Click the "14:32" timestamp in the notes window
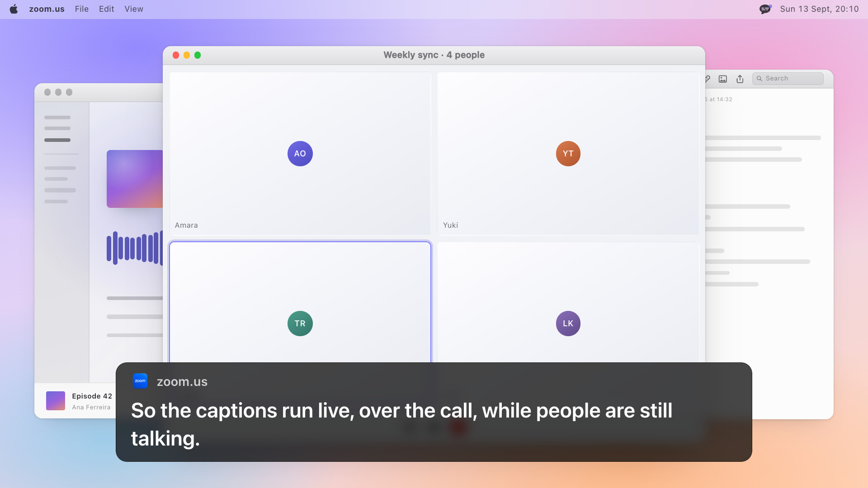Screen dimensions: 868x488 [x=724, y=99]
